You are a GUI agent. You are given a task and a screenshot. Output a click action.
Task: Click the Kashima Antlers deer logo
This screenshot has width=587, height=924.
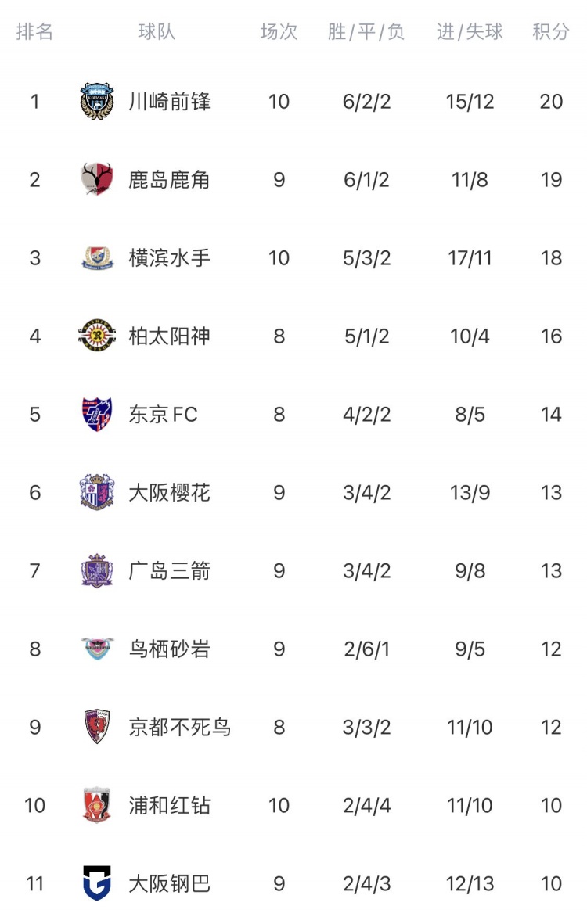[x=96, y=179]
